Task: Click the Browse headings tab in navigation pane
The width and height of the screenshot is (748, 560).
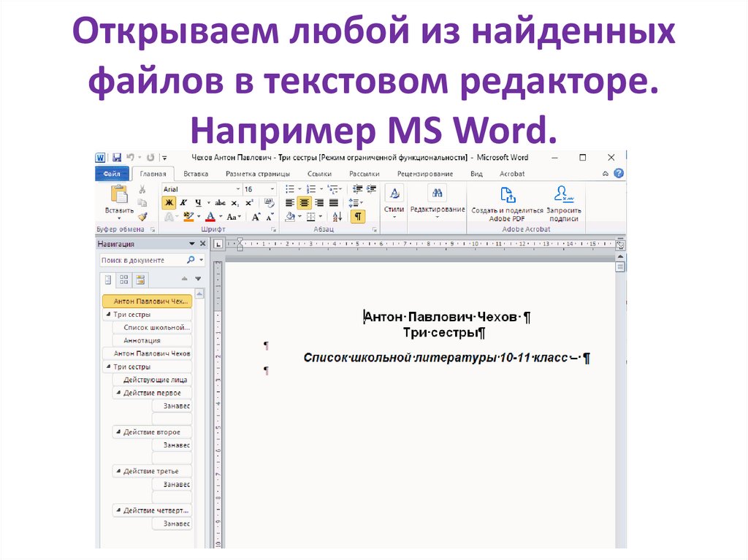Action: pos(108,280)
